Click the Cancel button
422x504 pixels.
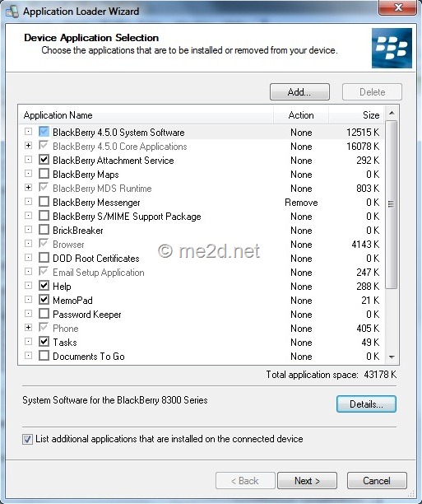(377, 481)
